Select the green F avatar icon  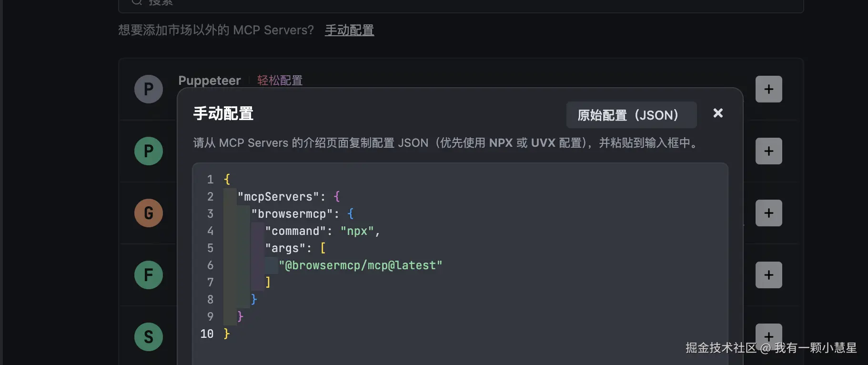pos(149,275)
